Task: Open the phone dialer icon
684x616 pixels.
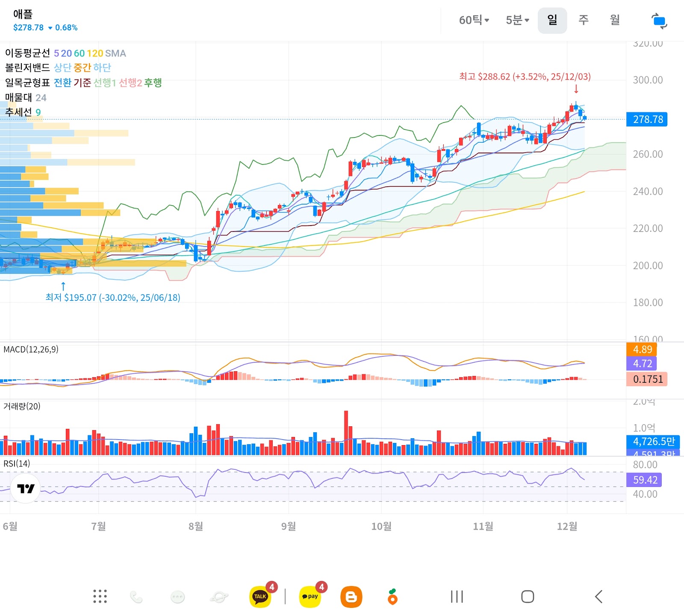Action: pyautogui.click(x=136, y=597)
